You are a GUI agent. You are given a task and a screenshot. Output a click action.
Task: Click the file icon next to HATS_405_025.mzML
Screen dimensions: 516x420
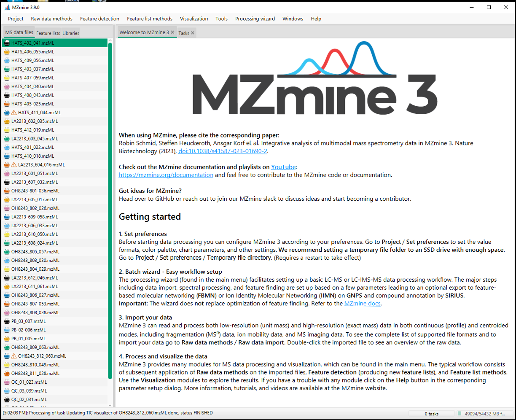[7, 104]
